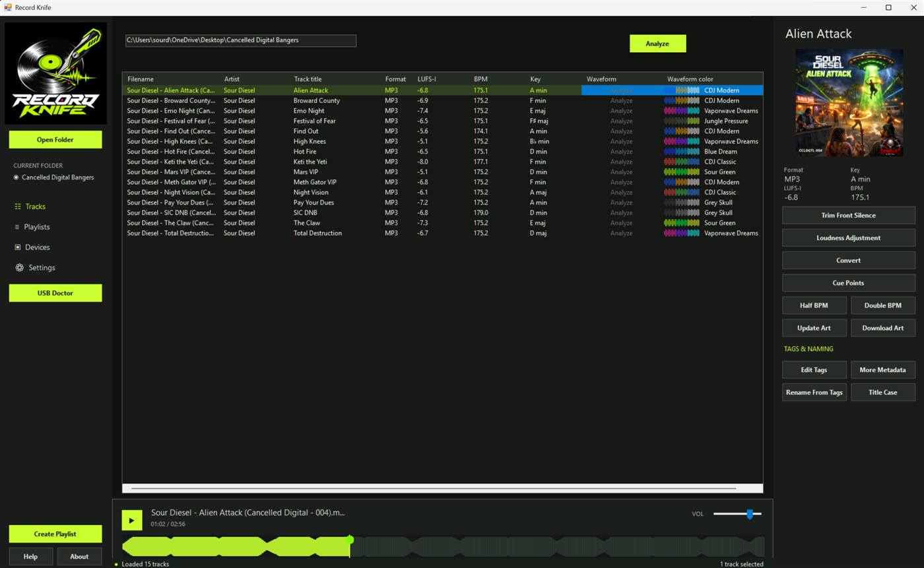This screenshot has width=924, height=568.
Task: Click Emo Night Vaporwave Dreams color swatch
Action: tap(682, 111)
